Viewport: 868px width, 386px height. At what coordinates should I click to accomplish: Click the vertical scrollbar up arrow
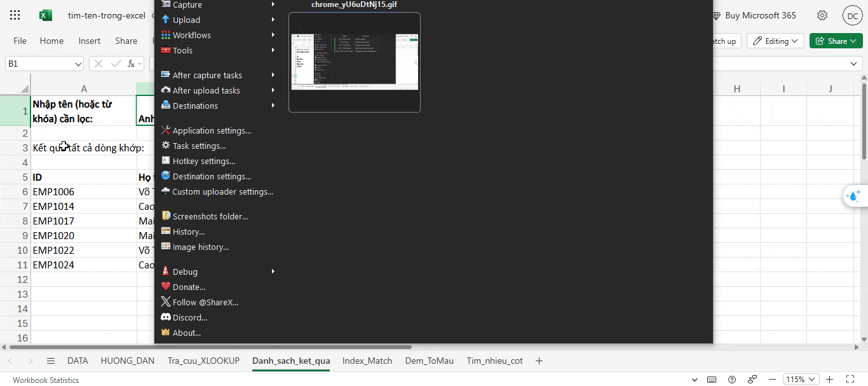pyautogui.click(x=864, y=79)
